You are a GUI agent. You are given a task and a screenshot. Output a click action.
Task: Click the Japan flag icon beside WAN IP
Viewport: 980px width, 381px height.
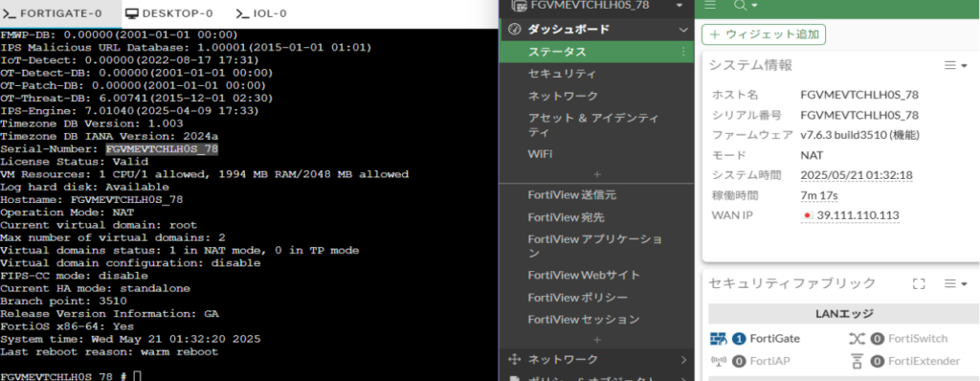(x=807, y=215)
